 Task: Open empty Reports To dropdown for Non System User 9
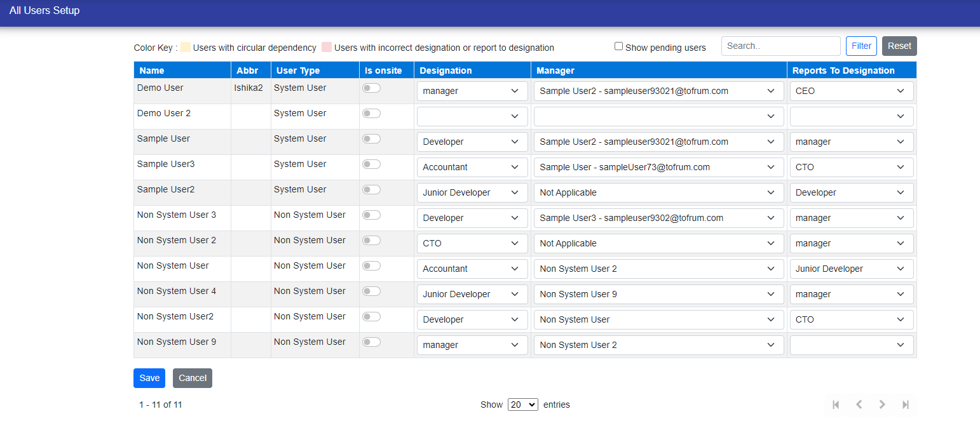pyautogui.click(x=852, y=345)
